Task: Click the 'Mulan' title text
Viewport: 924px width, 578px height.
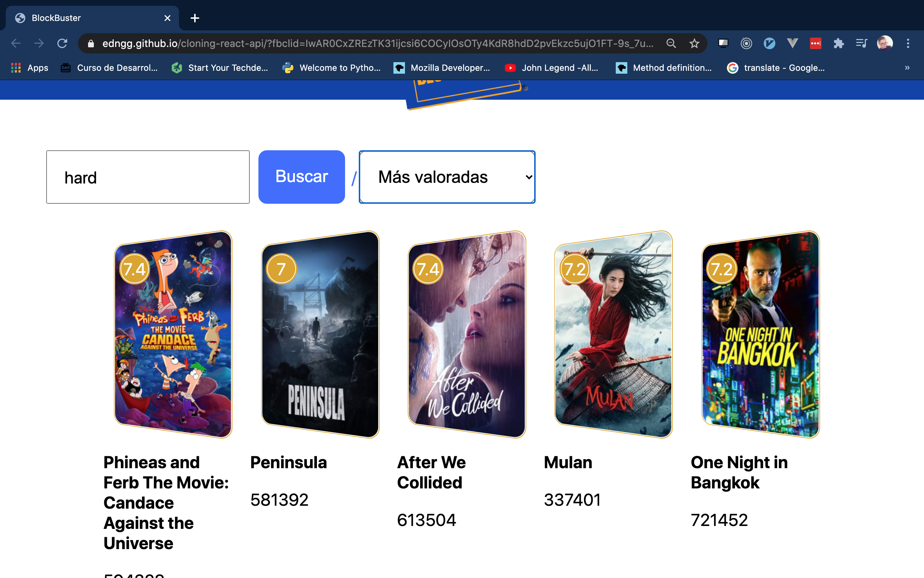Action: click(568, 462)
